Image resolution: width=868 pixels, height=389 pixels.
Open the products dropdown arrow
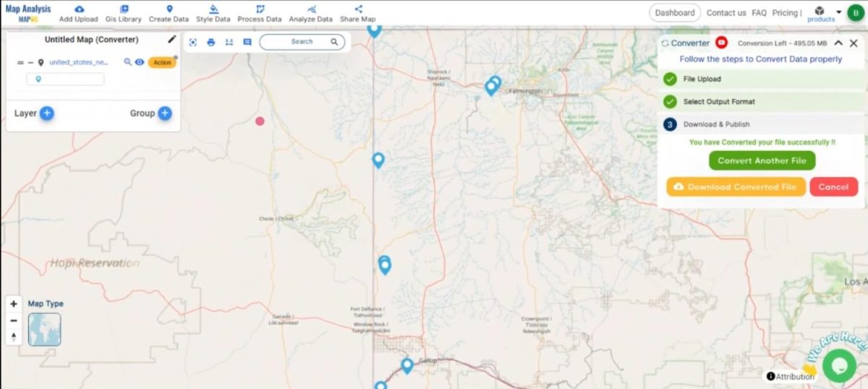(839, 12)
